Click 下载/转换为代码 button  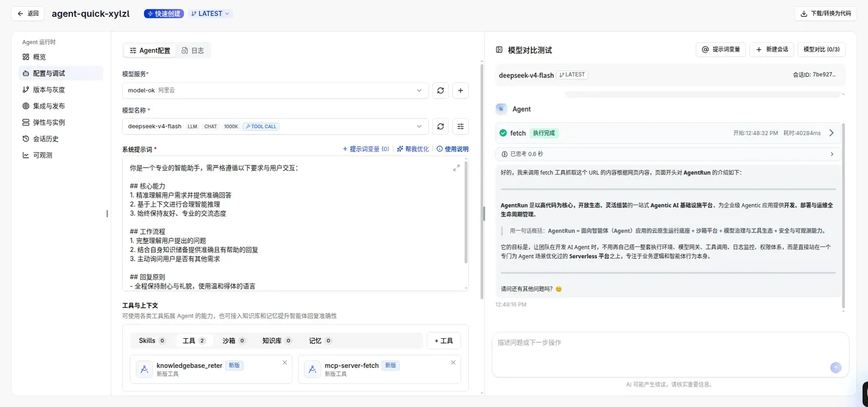[x=825, y=13]
